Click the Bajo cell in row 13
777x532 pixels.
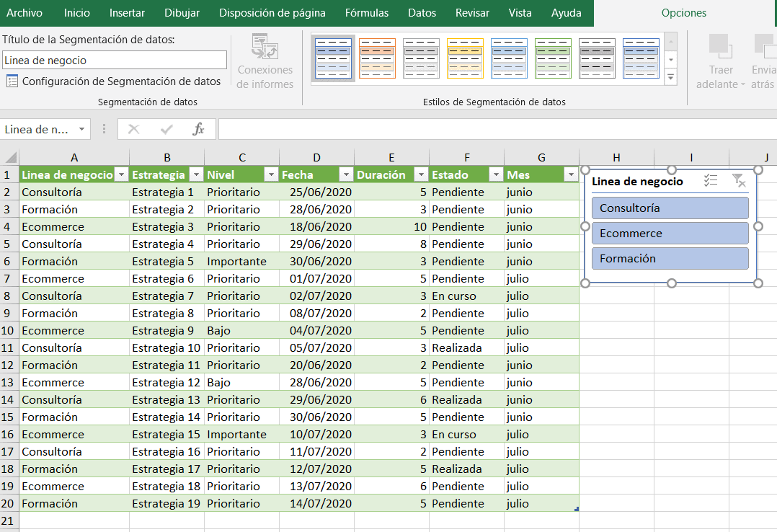[x=242, y=382]
